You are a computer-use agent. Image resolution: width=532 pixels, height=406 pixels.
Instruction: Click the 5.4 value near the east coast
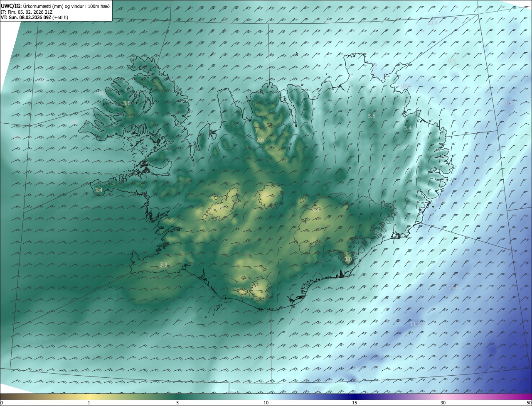pyautogui.click(x=408, y=128)
